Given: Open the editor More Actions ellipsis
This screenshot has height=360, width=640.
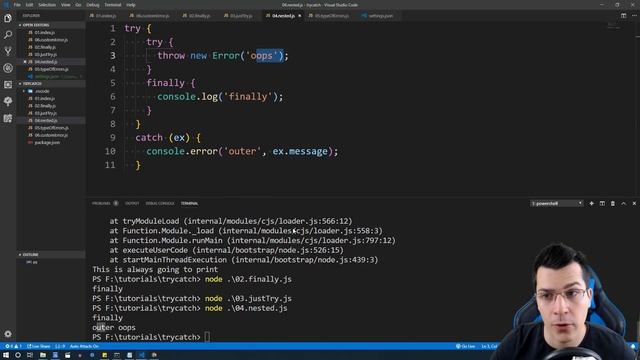Looking at the screenshot, I should click(634, 16).
